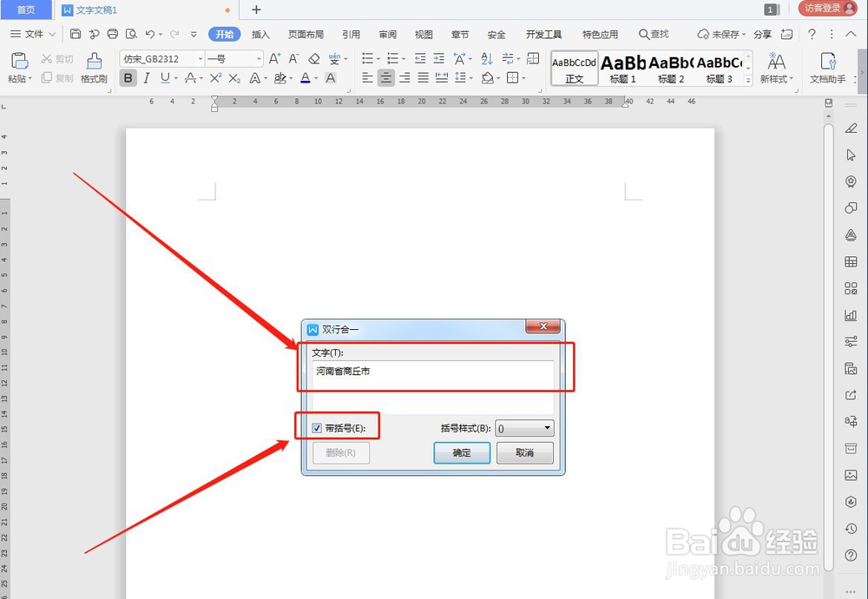Switch to the 开发工具 tab

coord(543,35)
